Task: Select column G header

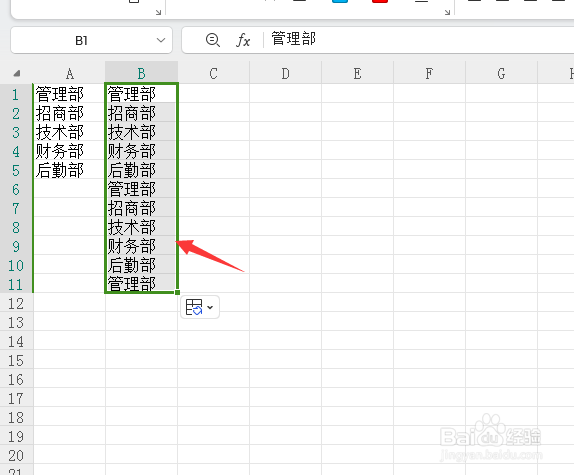Action: (502, 74)
